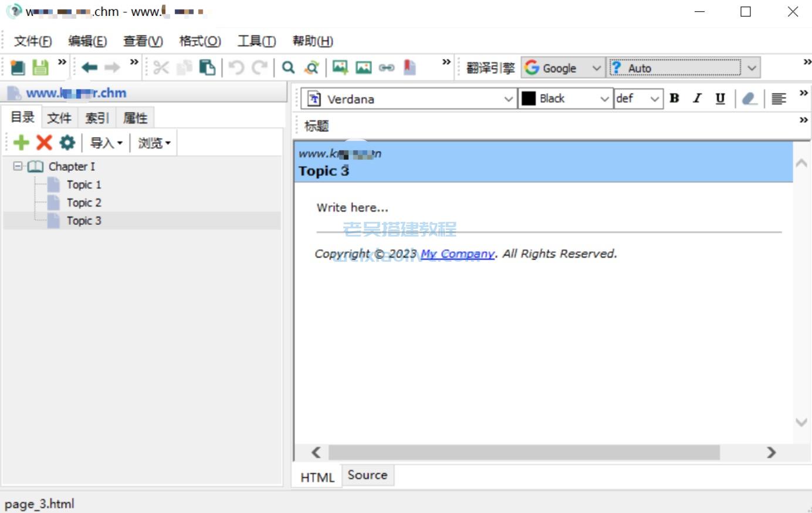Image resolution: width=812 pixels, height=513 pixels.
Task: Delete the selected topic with the red X
Action: [43, 141]
